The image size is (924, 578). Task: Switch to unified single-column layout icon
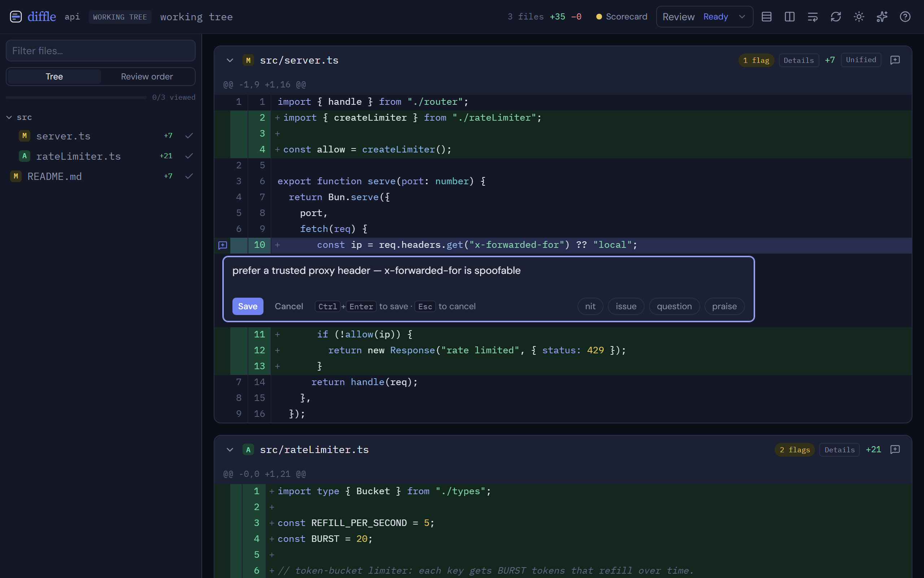(x=766, y=17)
